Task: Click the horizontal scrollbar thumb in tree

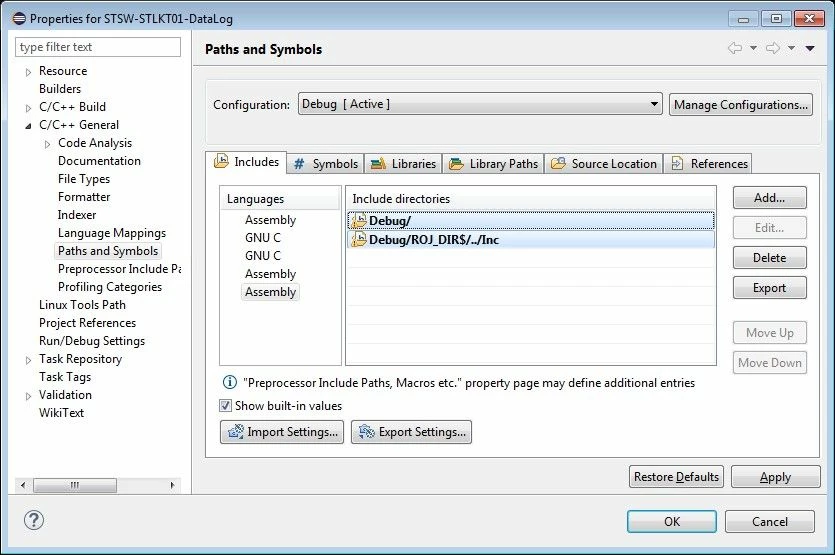Action: pyautogui.click(x=75, y=485)
